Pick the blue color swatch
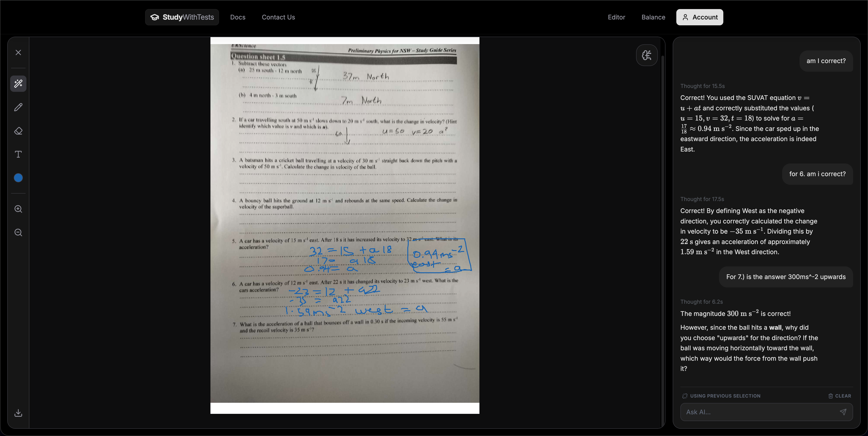This screenshot has width=868, height=436. tap(18, 178)
